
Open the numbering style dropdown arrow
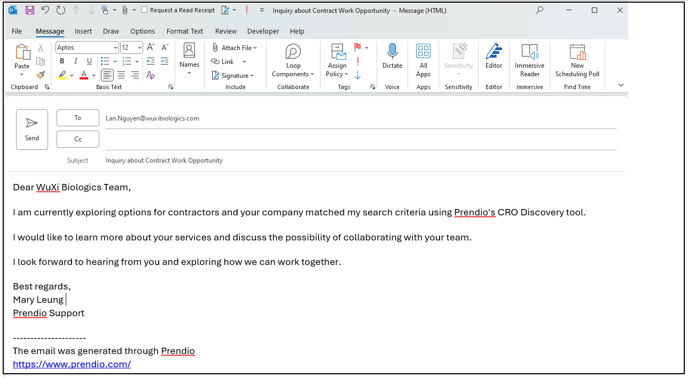137,61
